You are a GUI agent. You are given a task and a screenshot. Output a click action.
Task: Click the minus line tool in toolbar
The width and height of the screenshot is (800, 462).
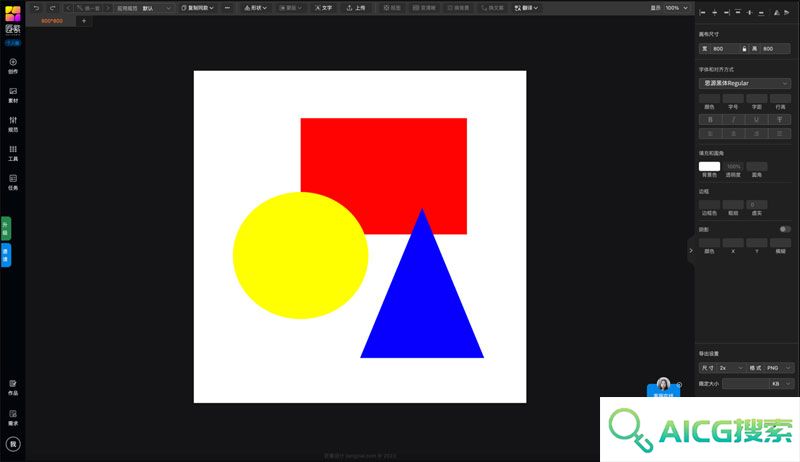tap(227, 8)
